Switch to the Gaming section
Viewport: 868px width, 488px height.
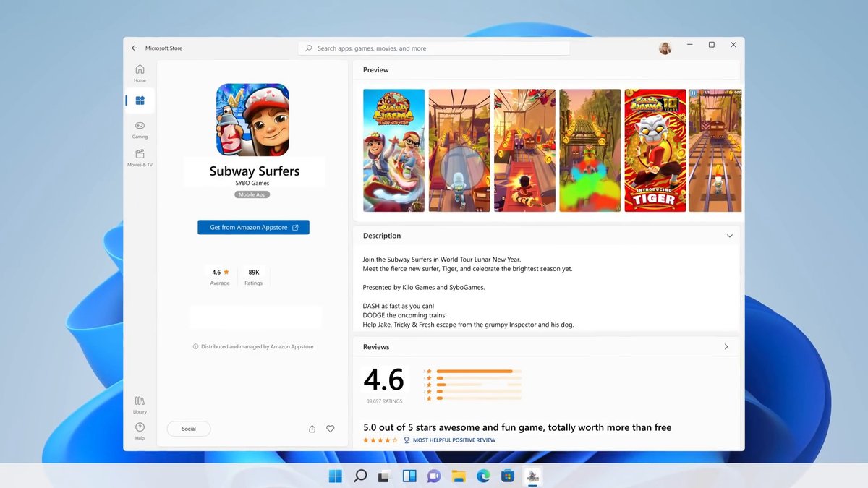tap(139, 130)
